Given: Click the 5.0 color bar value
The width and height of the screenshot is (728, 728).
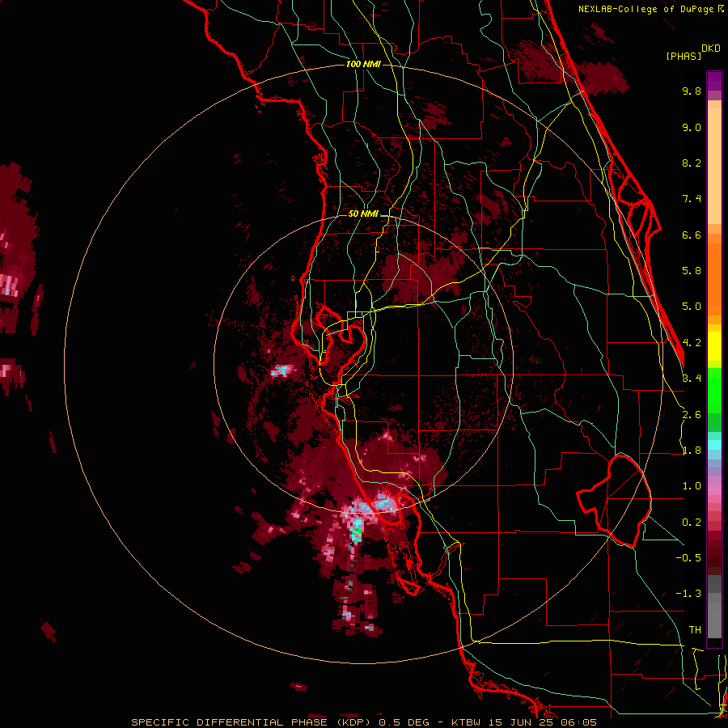Looking at the screenshot, I should coord(692,307).
